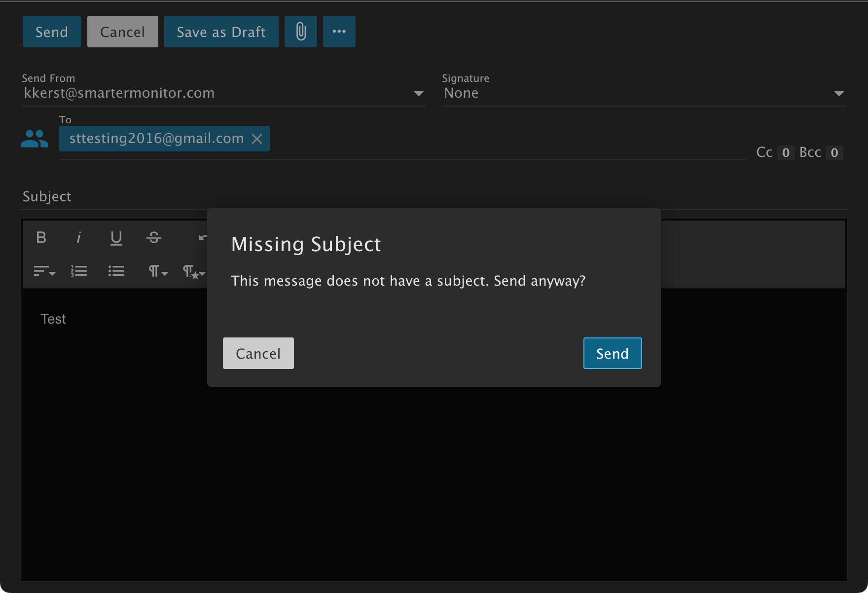This screenshot has height=593, width=868.
Task: Expand the Send From address dropdown
Action: pos(418,93)
